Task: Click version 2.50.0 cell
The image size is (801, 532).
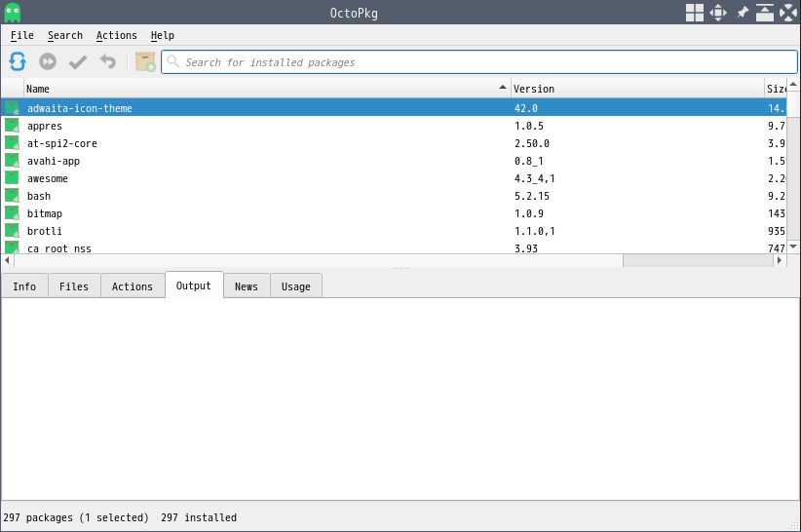Action: tap(532, 143)
